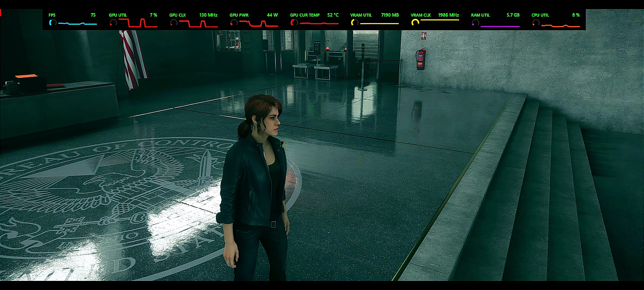This screenshot has width=644, height=290.
Task: Click the cyan FPS history graph line
Action: (78, 24)
